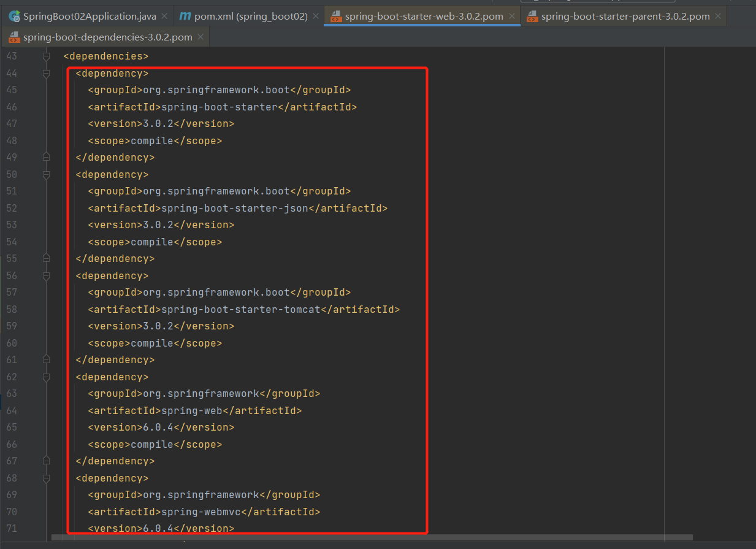
Task: Close spring-boot-starter-web-3.0.2.pom tab
Action: [x=511, y=17]
